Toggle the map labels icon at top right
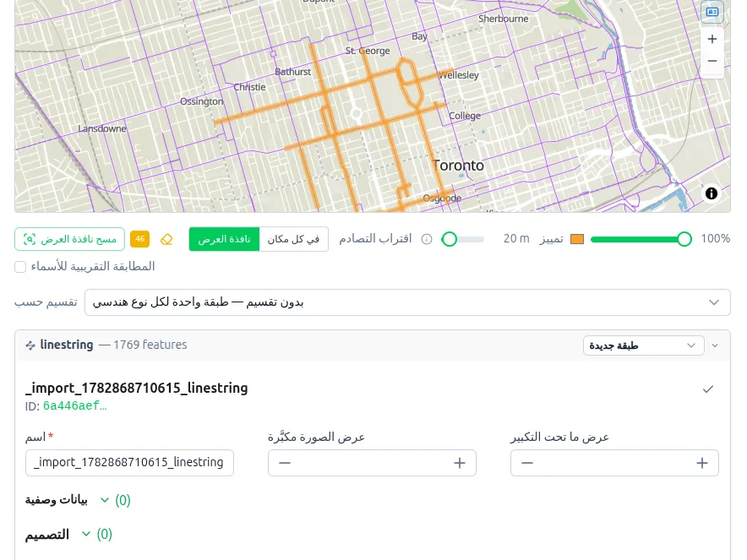 712,12
